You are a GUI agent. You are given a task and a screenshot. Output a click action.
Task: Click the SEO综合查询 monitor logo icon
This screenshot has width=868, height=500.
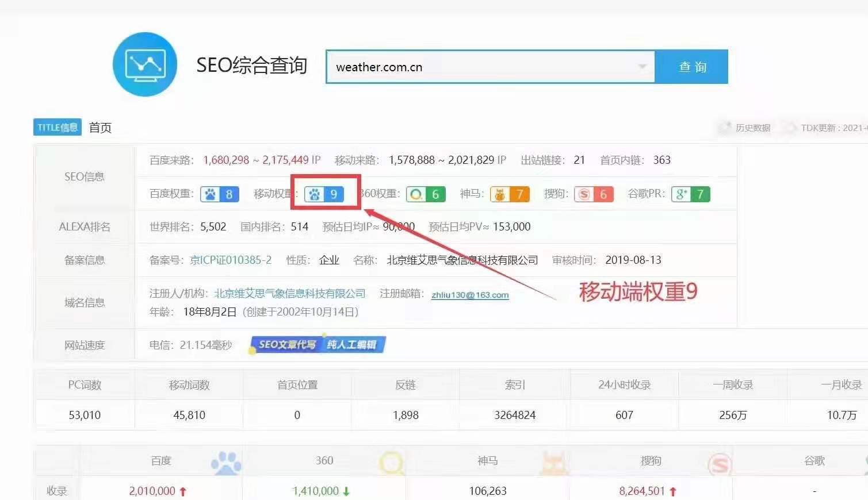144,64
